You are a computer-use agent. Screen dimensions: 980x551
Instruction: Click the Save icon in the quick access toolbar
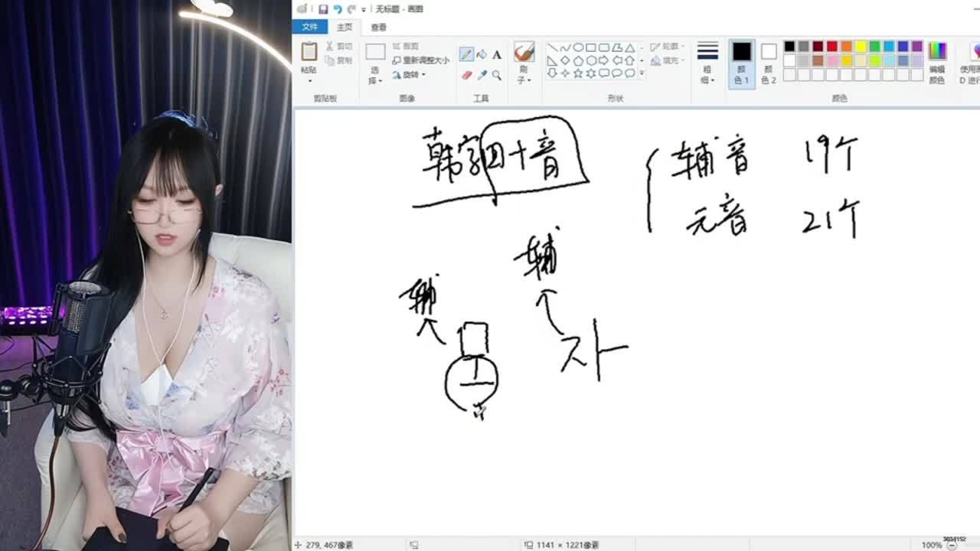tap(323, 9)
